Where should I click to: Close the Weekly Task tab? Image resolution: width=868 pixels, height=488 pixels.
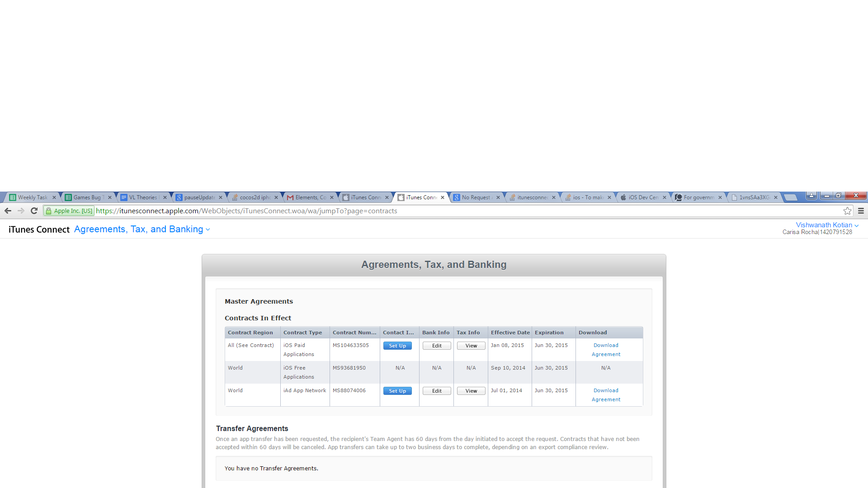pyautogui.click(x=54, y=197)
